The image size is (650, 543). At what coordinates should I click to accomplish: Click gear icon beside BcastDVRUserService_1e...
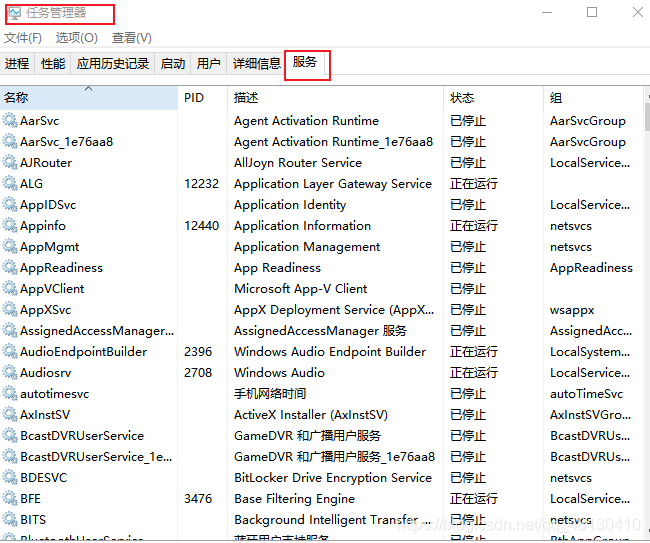[x=10, y=456]
